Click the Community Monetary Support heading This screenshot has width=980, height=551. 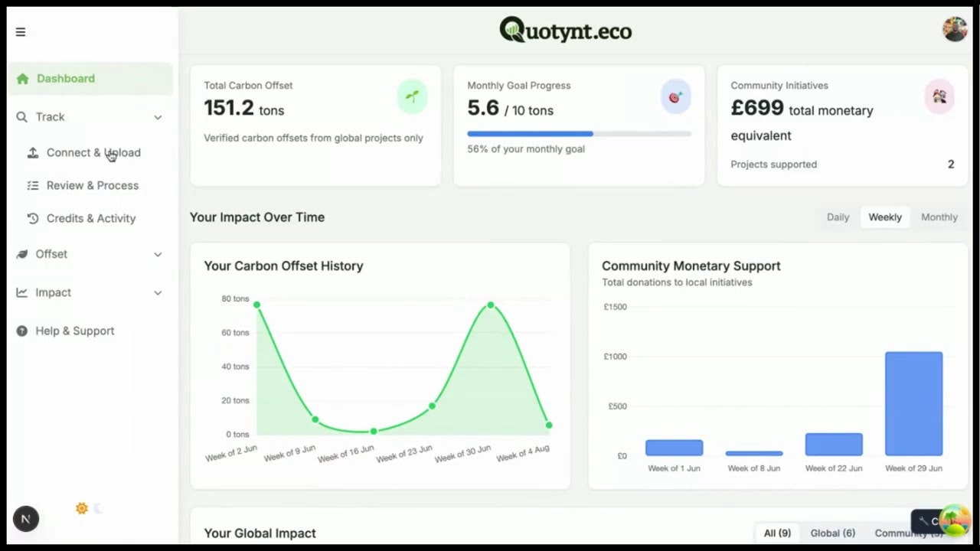(691, 266)
